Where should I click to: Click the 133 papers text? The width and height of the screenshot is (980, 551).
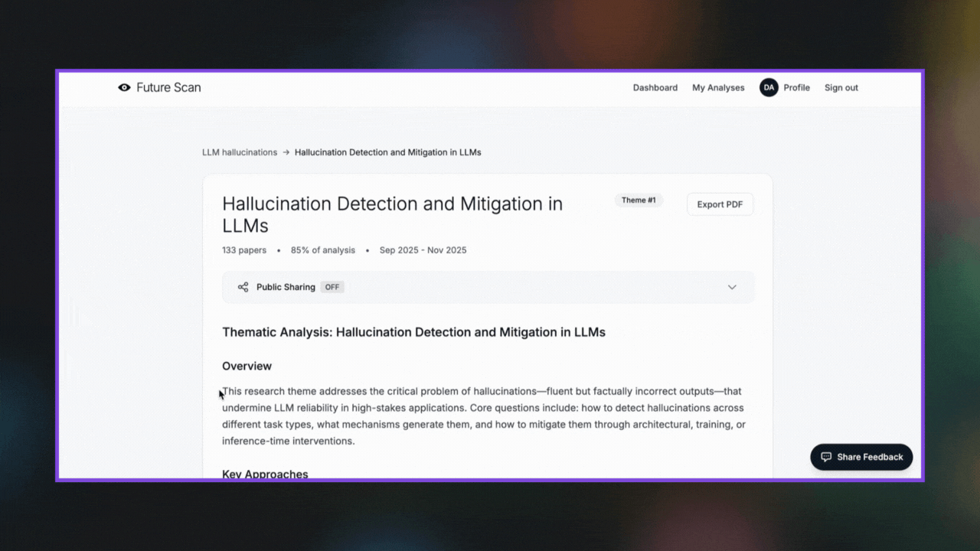[244, 250]
